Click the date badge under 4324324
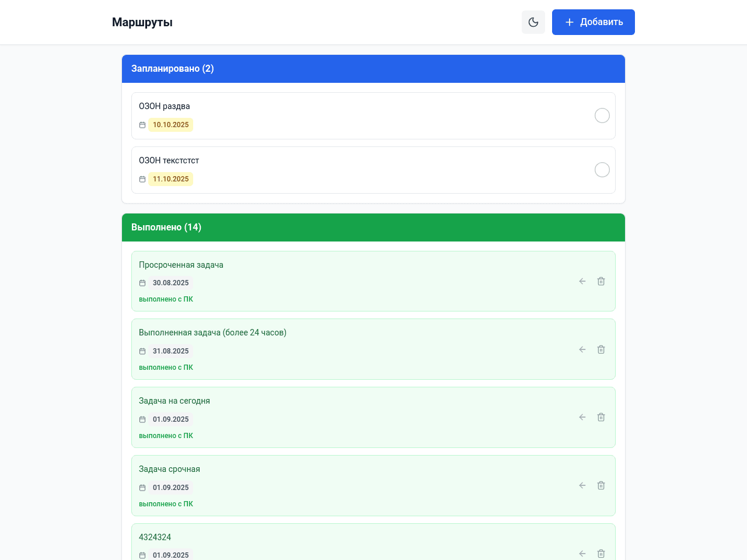 (x=171, y=555)
